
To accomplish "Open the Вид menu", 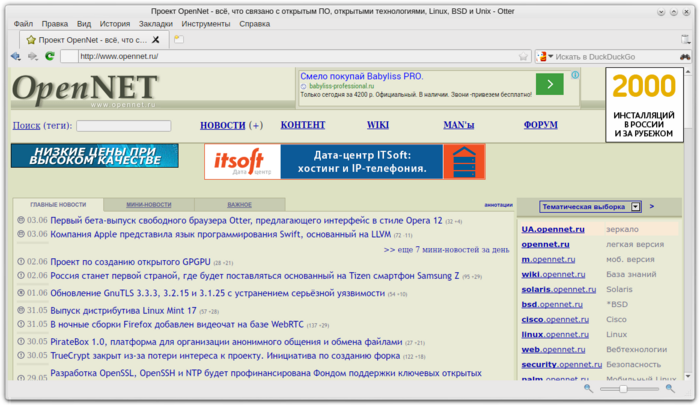I will point(83,24).
